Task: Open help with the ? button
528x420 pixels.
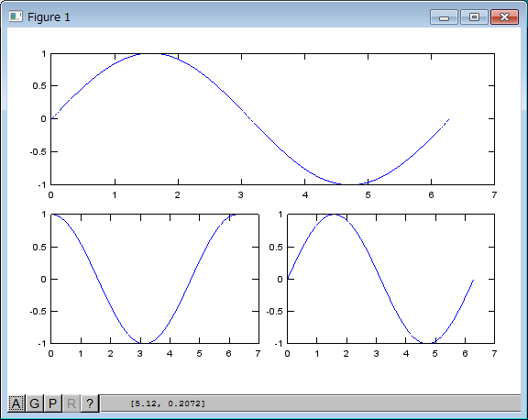Action: click(x=90, y=403)
